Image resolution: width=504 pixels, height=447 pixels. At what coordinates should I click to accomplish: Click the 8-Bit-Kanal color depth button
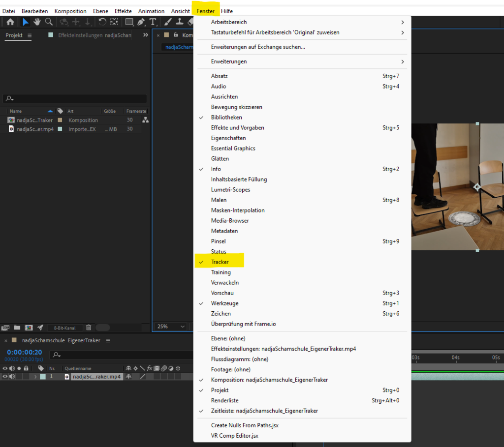pyautogui.click(x=64, y=328)
